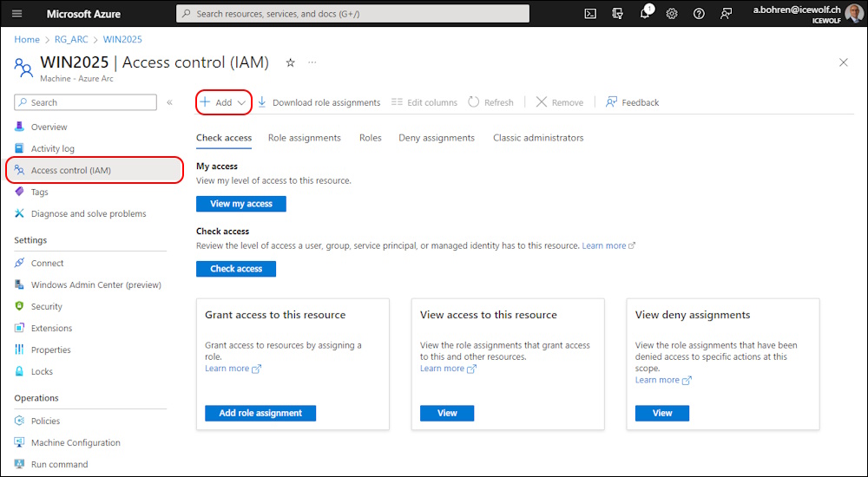Open portal settings gear
The height and width of the screenshot is (477, 868).
click(x=672, y=13)
